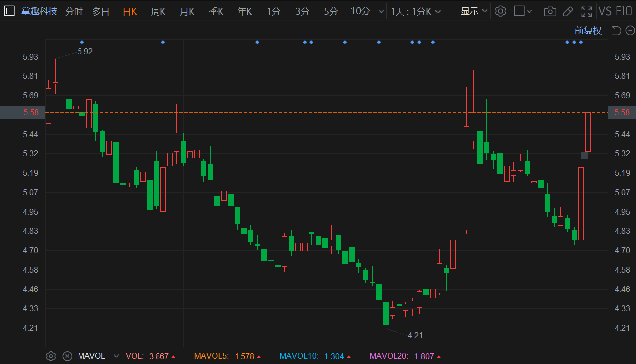636x364 pixels.
Task: Click the minus circle zoom-out icon
Action: [630, 31]
